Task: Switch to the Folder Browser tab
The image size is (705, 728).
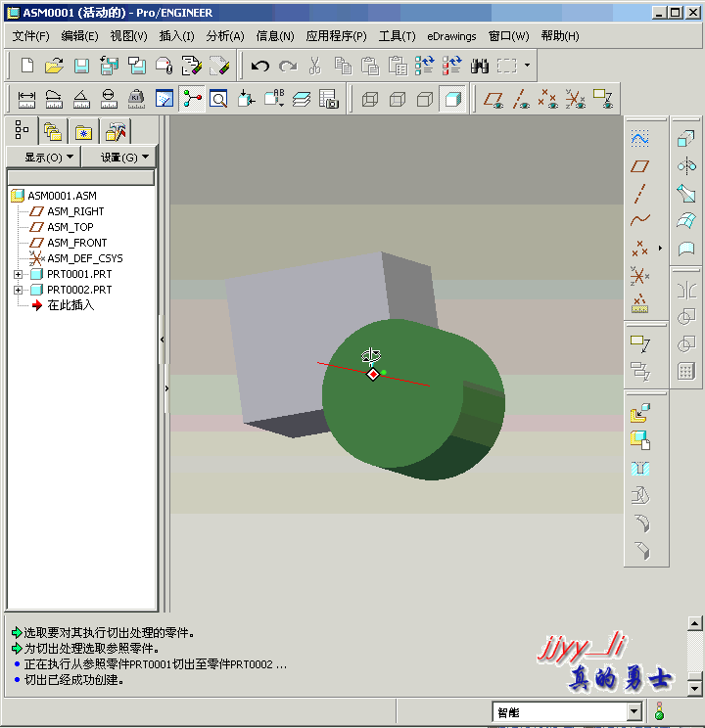Action: (53, 132)
